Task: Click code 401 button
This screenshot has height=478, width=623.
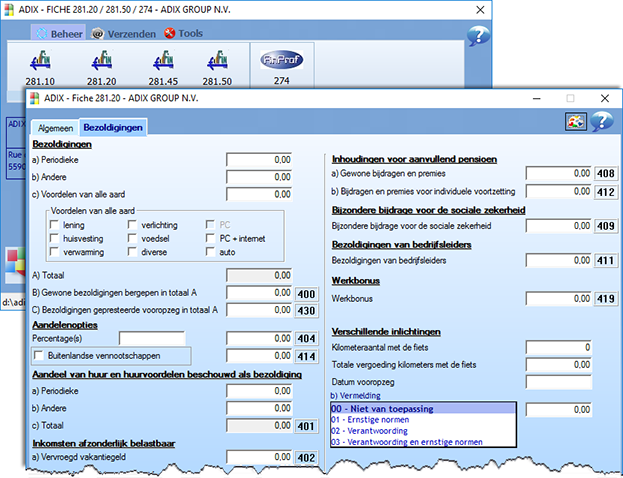Action: (x=306, y=426)
